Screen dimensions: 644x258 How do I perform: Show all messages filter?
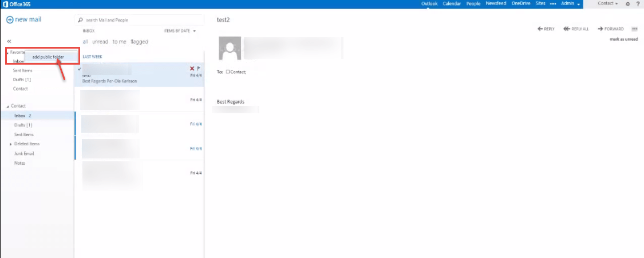pos(85,41)
